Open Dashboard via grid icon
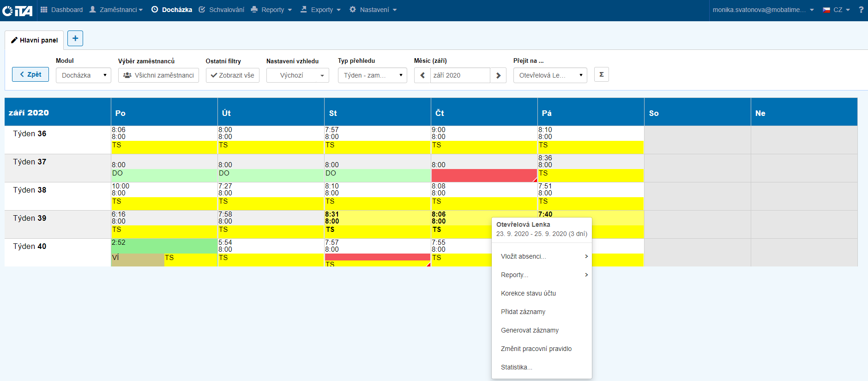The height and width of the screenshot is (381, 868). tap(44, 10)
